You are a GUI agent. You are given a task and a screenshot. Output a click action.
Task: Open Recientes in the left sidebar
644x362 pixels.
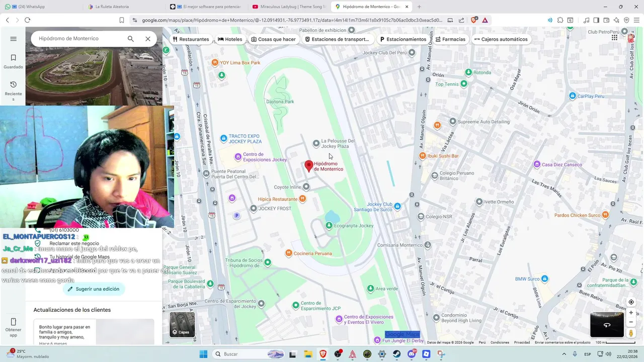pyautogui.click(x=13, y=90)
